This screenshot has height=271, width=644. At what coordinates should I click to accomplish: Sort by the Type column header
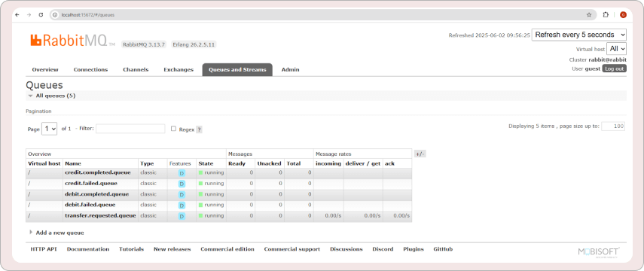click(x=146, y=163)
